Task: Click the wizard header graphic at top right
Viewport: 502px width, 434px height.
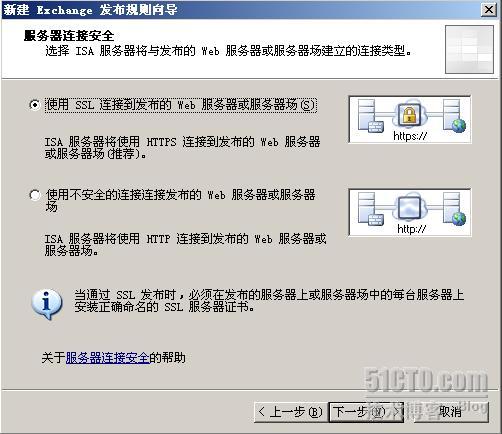Action: tap(469, 49)
